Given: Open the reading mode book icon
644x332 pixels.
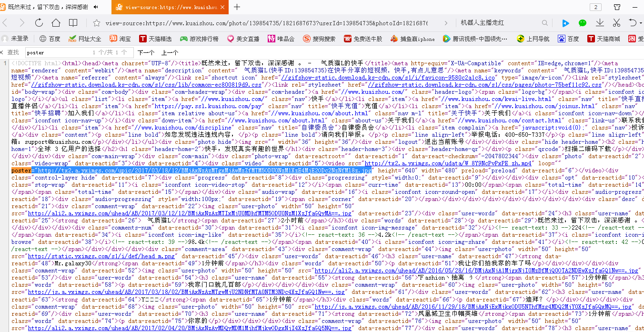Looking at the screenshot, I should [x=73, y=23].
